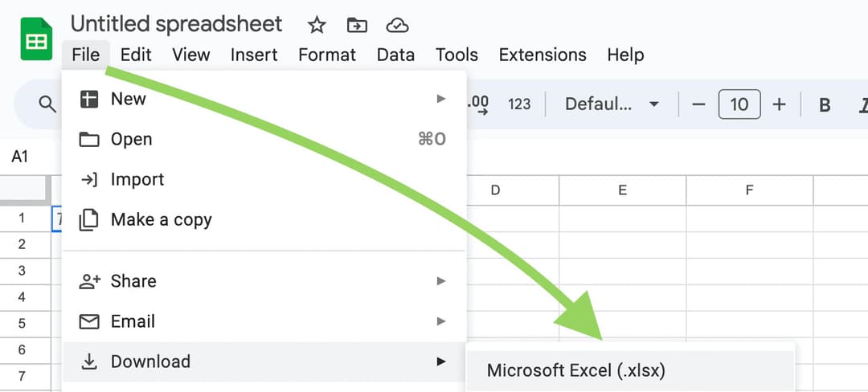Open the Format menu

327,55
